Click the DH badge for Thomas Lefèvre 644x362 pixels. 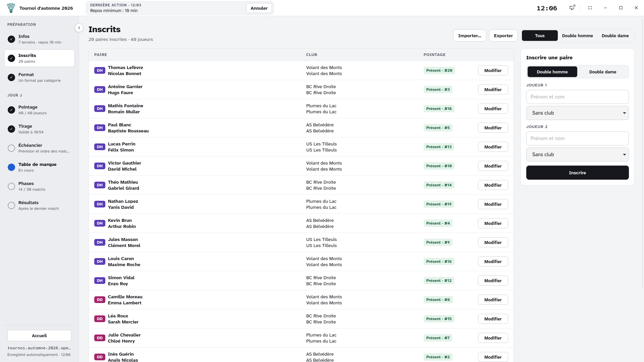pos(100,70)
